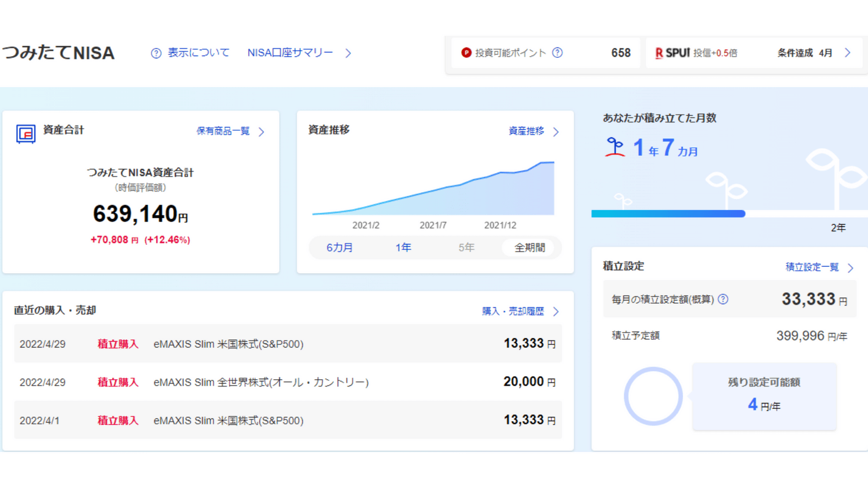
Task: Click the 399,996 円/年 planned amount
Action: click(811, 336)
